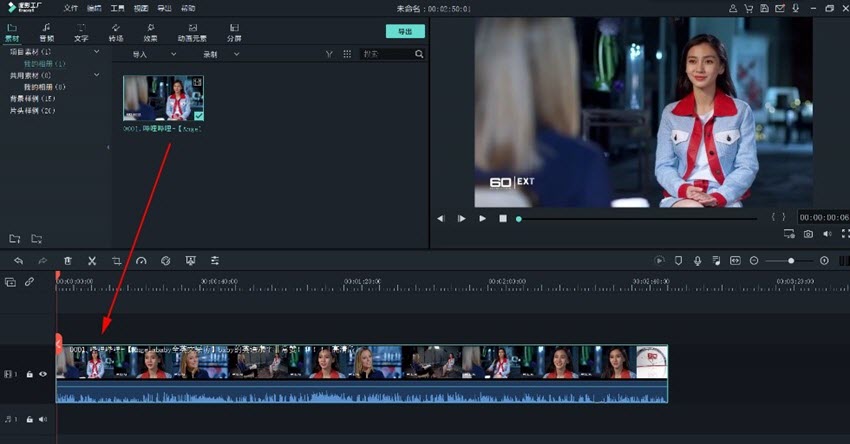Image resolution: width=850 pixels, height=444 pixels.
Task: Click the search magnifier icon
Action: point(419,54)
